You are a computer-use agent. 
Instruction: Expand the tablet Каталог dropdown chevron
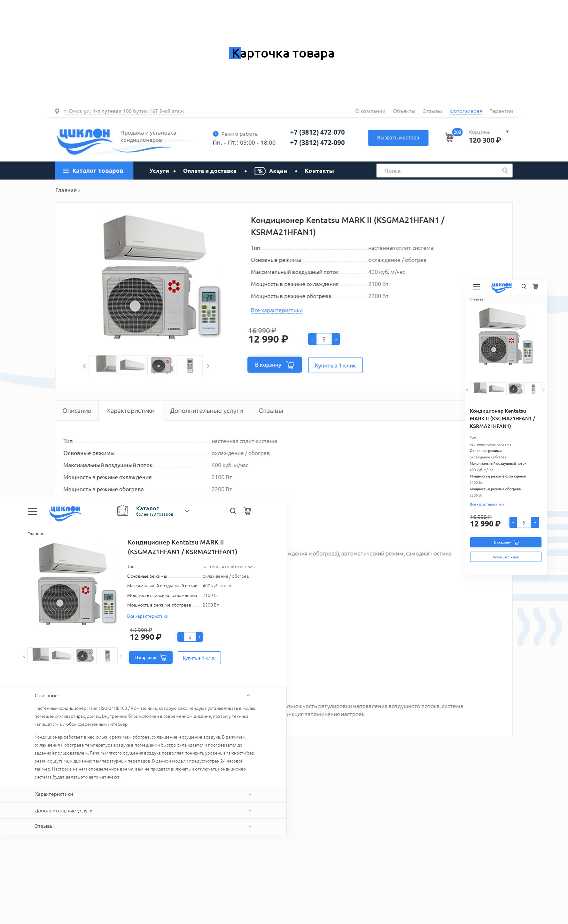[x=187, y=511]
